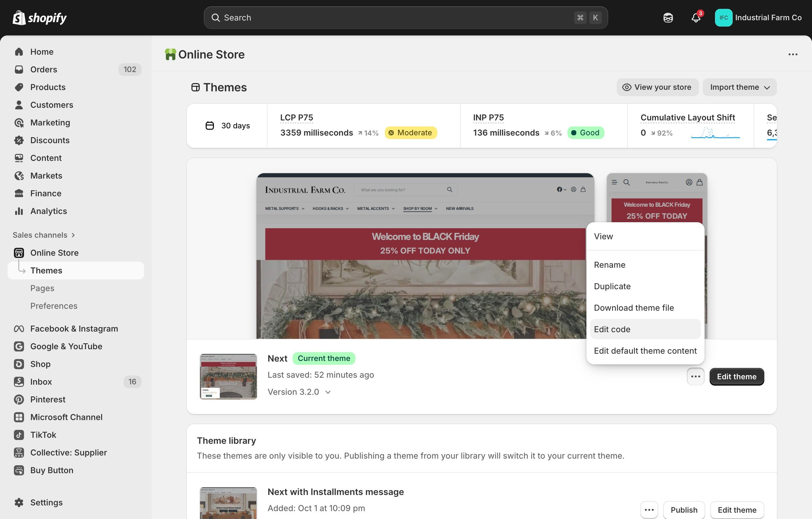The width and height of the screenshot is (812, 519).
Task: Click the Online Store page more-actions ellipsis
Action: click(x=792, y=54)
